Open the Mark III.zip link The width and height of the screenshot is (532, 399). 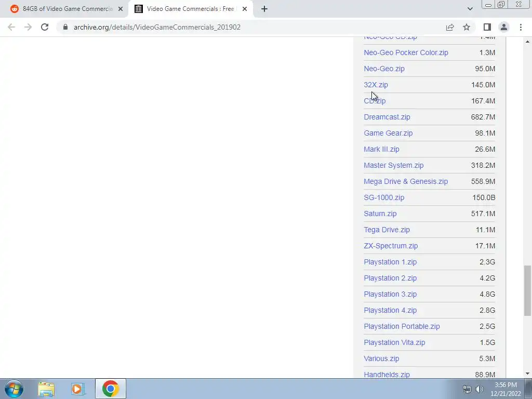point(381,149)
